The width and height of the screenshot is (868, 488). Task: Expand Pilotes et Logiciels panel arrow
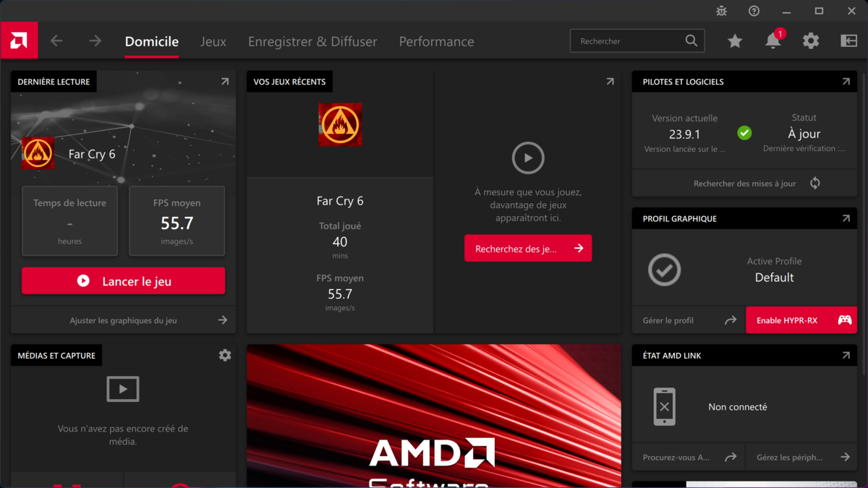click(x=846, y=82)
